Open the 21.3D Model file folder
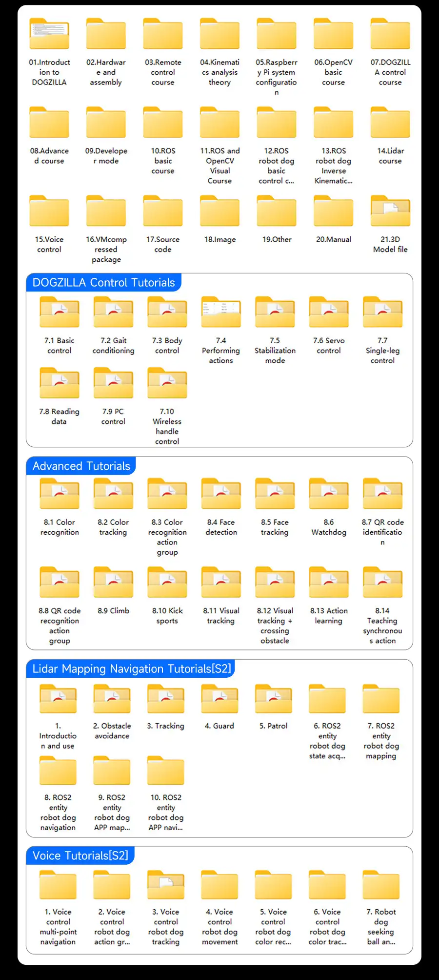The image size is (439, 980). point(390,211)
